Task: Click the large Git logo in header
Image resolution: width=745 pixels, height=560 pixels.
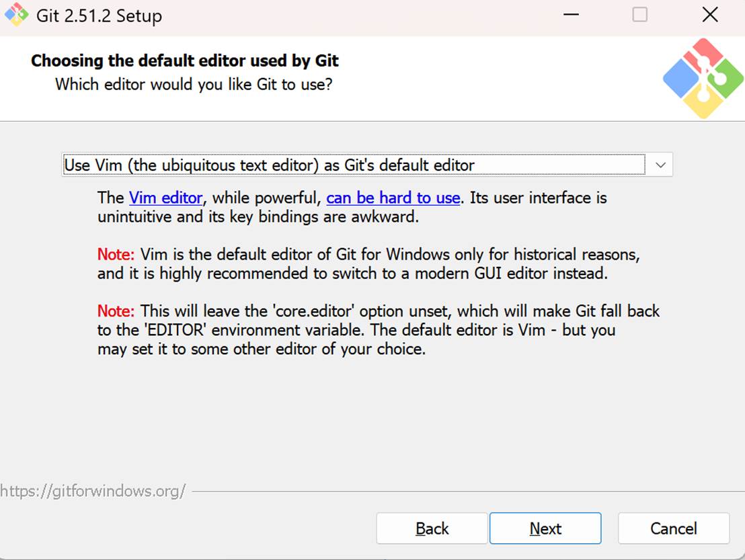Action: coord(703,79)
